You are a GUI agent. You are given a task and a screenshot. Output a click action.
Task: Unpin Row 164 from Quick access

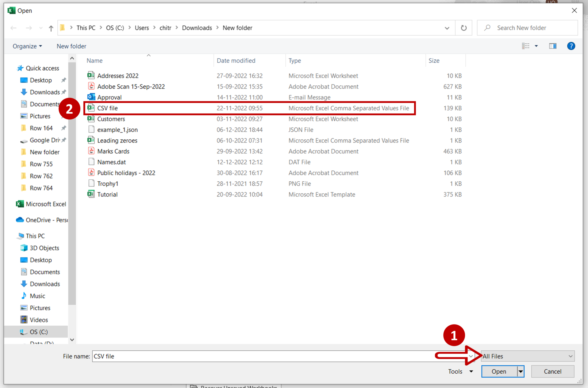pyautogui.click(x=64, y=128)
